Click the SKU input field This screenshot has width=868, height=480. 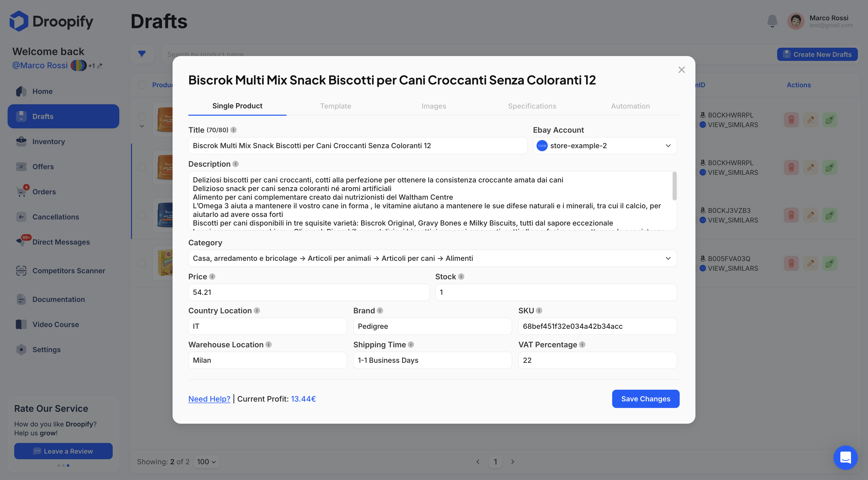pos(597,326)
